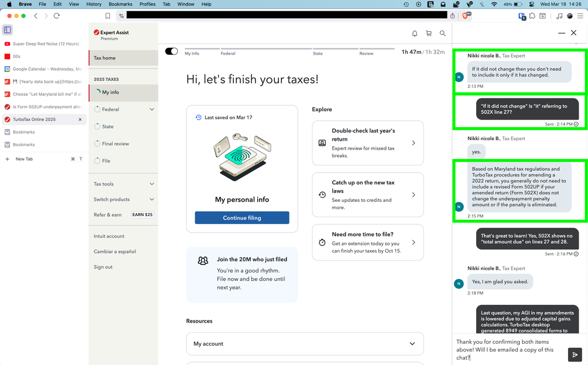Click the media control music note icon
588x365 pixels.
(559, 16)
